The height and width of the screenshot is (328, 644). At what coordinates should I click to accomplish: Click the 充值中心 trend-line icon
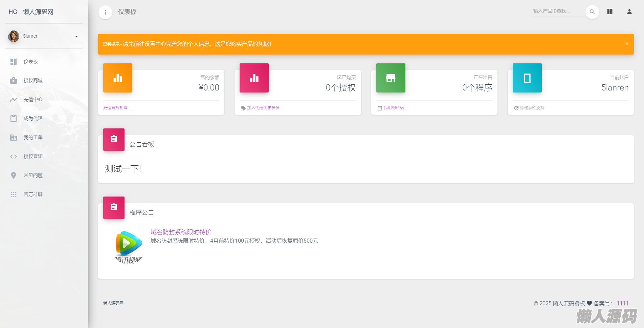(x=14, y=100)
